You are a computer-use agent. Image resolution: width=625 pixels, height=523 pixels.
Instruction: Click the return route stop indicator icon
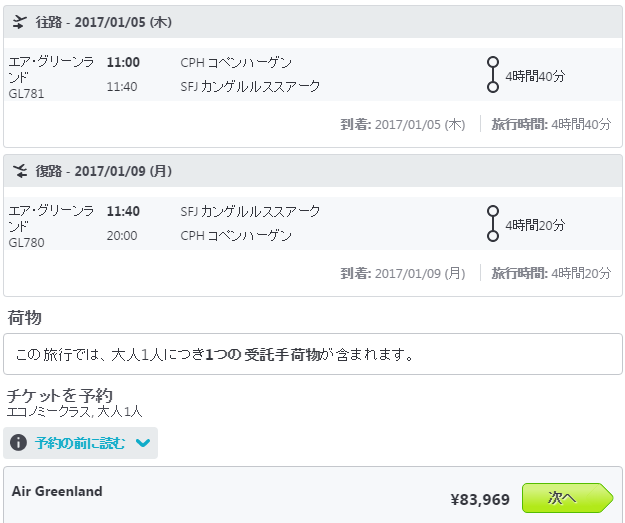click(x=493, y=224)
